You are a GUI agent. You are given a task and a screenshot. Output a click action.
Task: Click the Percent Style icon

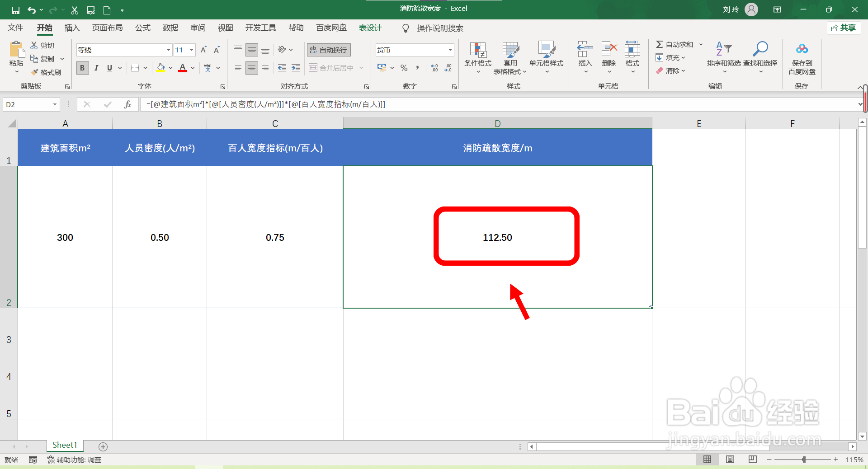pos(404,68)
